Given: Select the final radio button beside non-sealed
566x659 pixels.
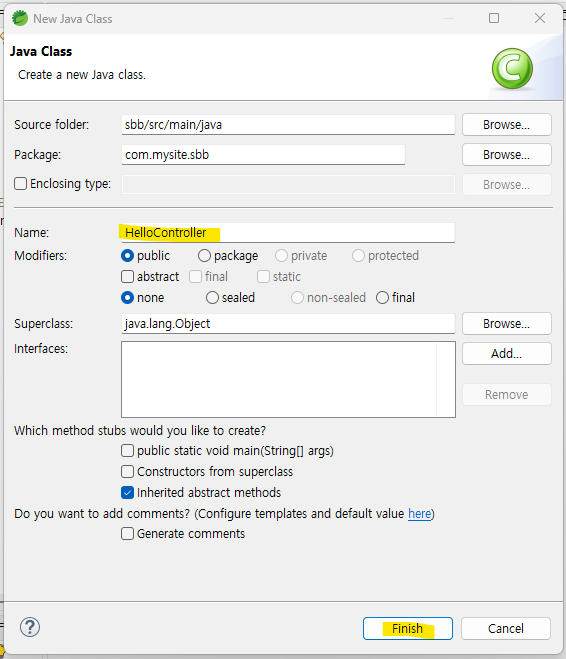Looking at the screenshot, I should coord(382,298).
